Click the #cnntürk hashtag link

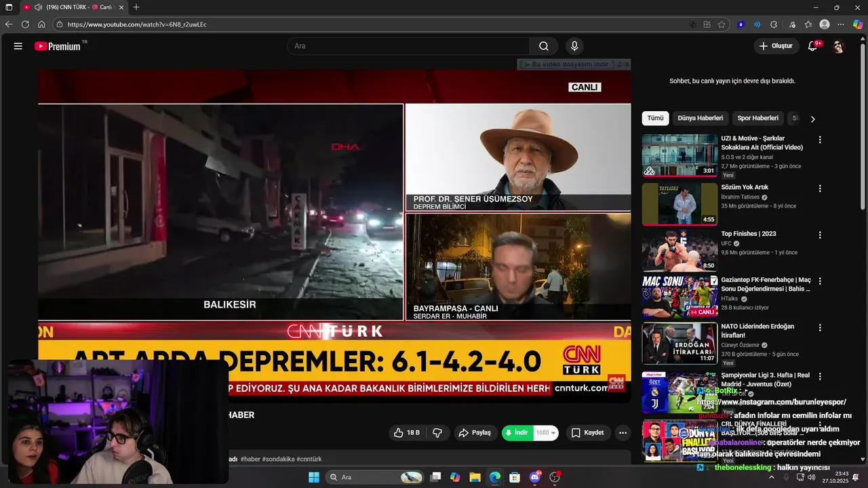coord(309,459)
